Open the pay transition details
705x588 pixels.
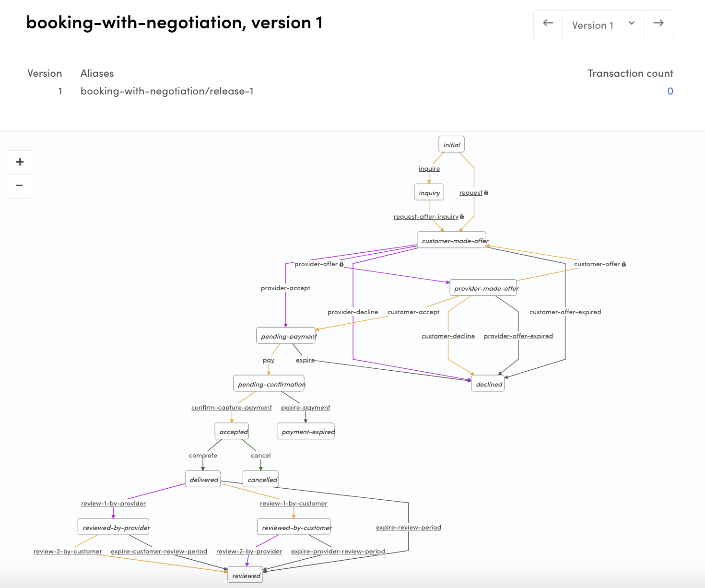tap(268, 360)
